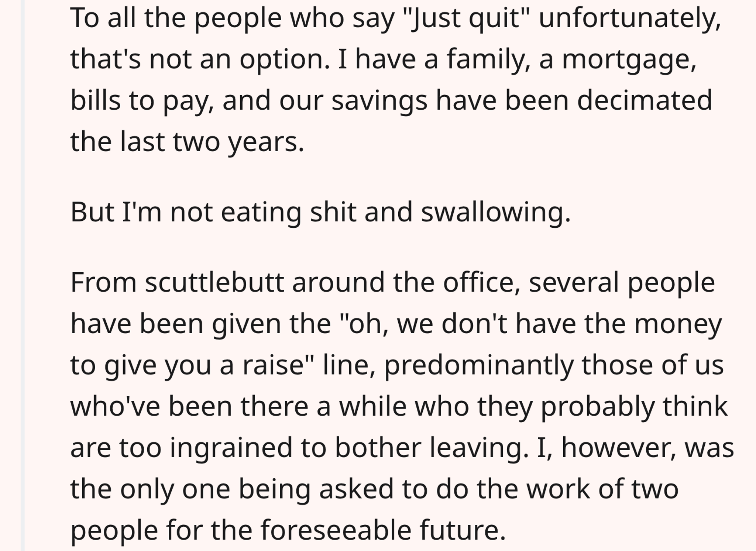Click the word "foreseeable"
756x551 pixels.
336,530
